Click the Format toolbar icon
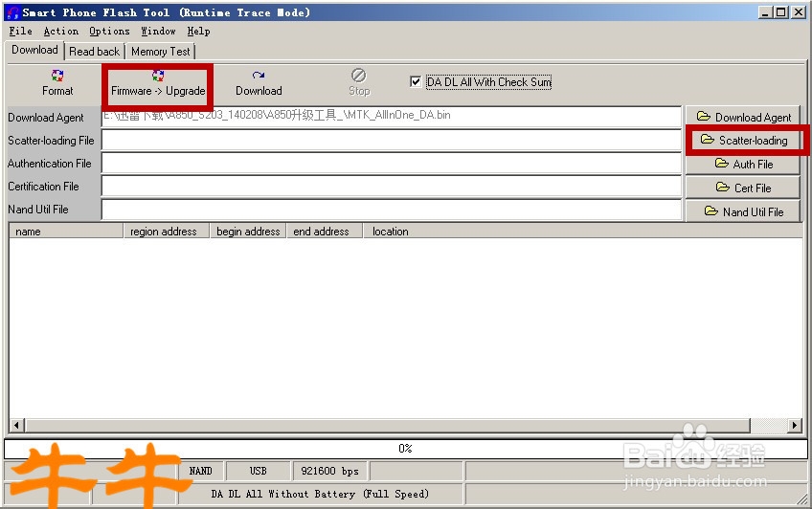The image size is (812, 509). [x=57, y=76]
